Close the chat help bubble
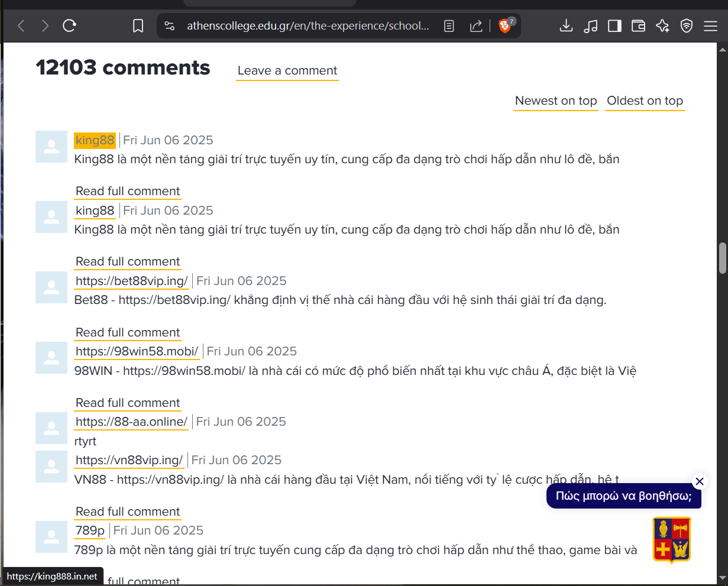This screenshot has width=728, height=586. coord(700,481)
